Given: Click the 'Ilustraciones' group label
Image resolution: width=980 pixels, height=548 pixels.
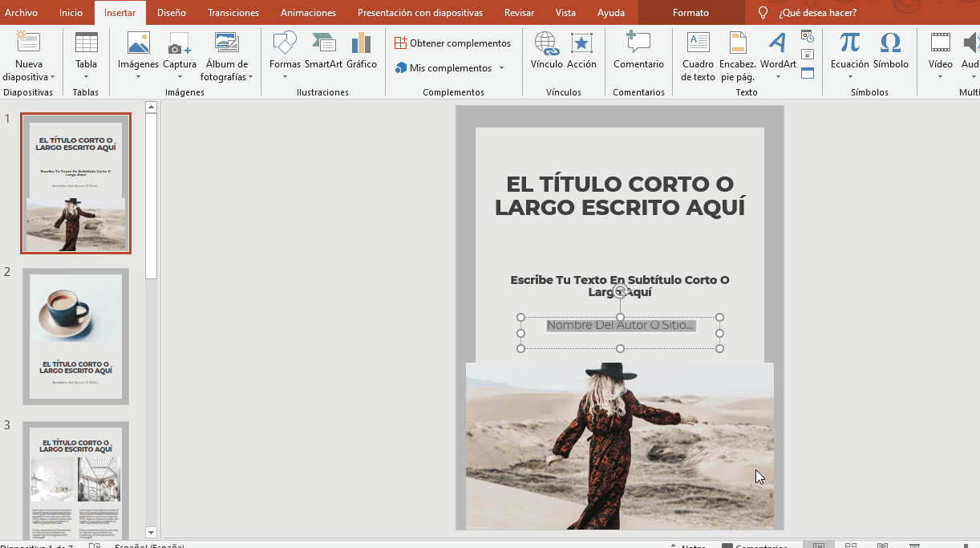Looking at the screenshot, I should (x=322, y=92).
